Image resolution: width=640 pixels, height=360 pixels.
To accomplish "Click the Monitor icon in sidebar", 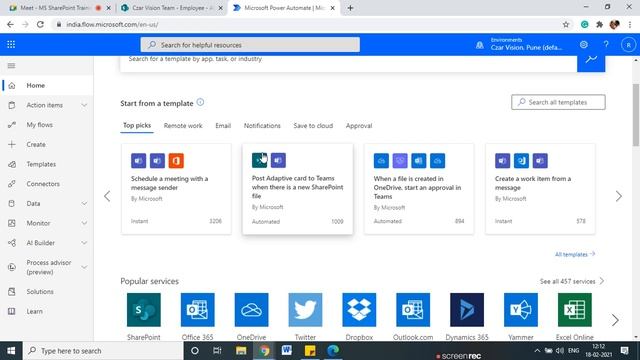I will coord(12,223).
